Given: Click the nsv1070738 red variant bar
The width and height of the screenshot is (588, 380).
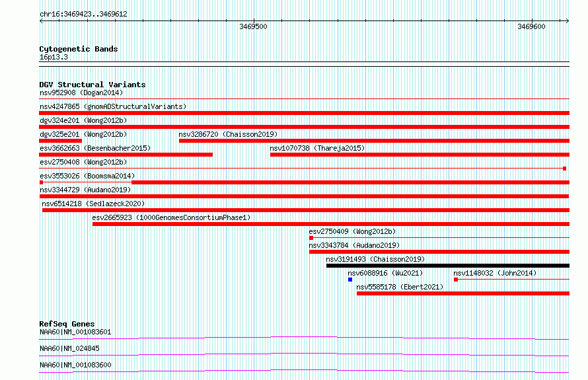Looking at the screenshot, I should (x=420, y=155).
